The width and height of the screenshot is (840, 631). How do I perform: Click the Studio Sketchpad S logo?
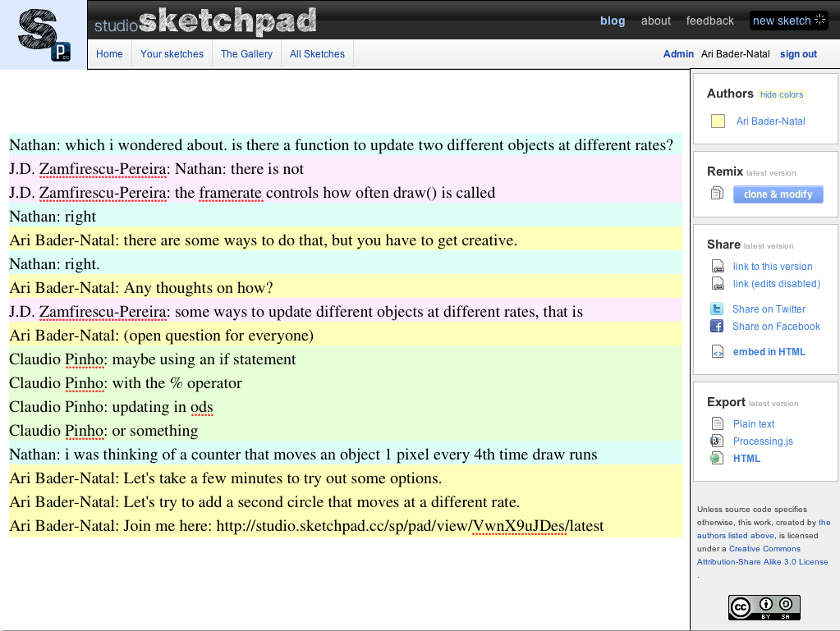point(44,34)
